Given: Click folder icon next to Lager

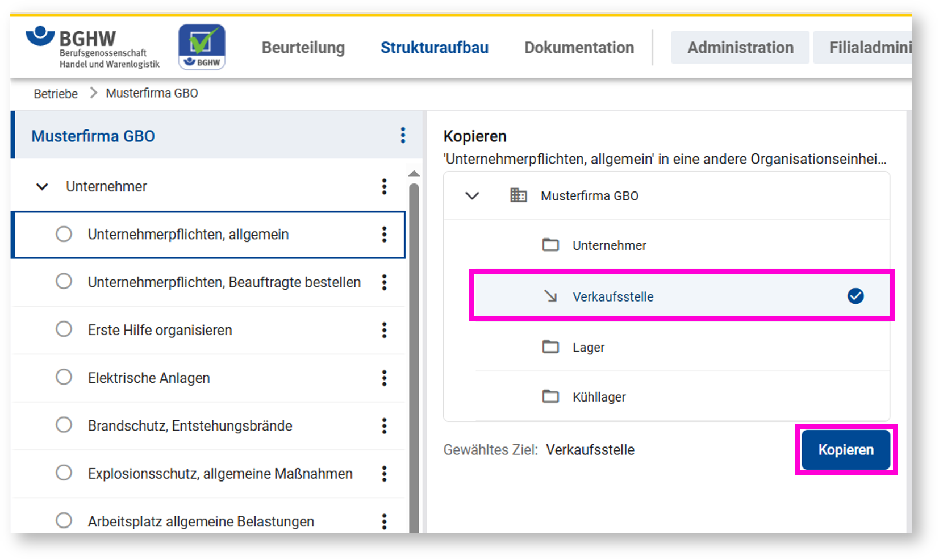Looking at the screenshot, I should (x=550, y=347).
